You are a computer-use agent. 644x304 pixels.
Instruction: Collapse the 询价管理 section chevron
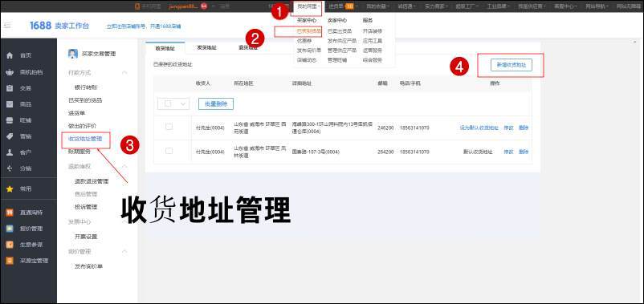coord(124,252)
